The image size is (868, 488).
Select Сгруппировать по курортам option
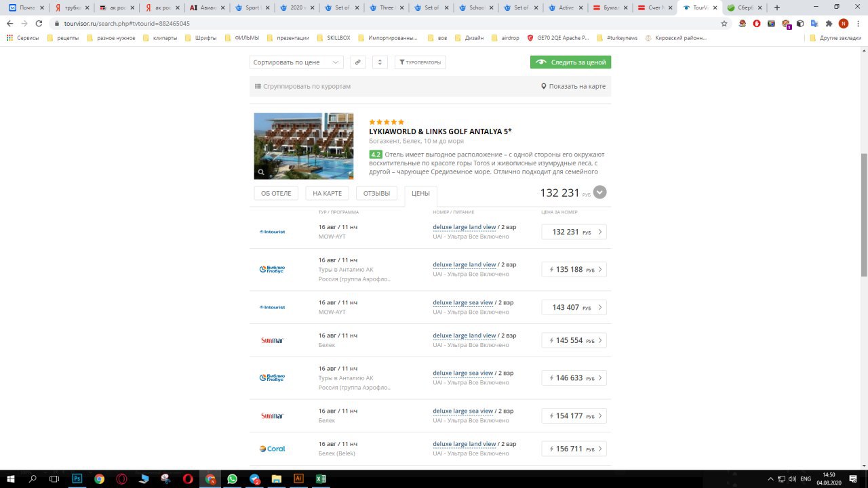302,87
